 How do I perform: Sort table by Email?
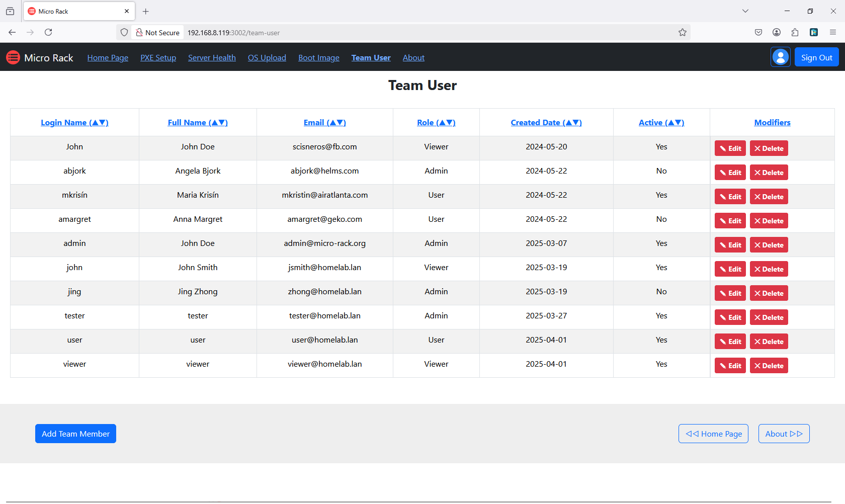pyautogui.click(x=325, y=122)
